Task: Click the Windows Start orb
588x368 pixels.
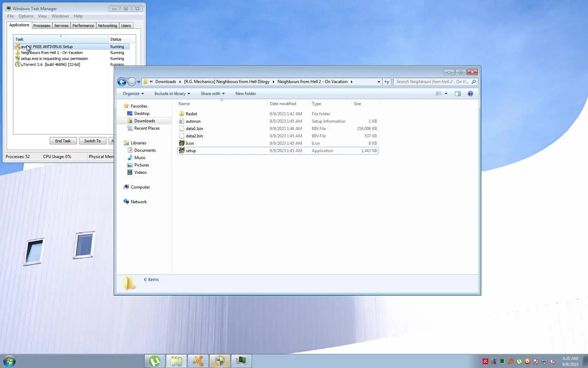Action: tap(9, 361)
